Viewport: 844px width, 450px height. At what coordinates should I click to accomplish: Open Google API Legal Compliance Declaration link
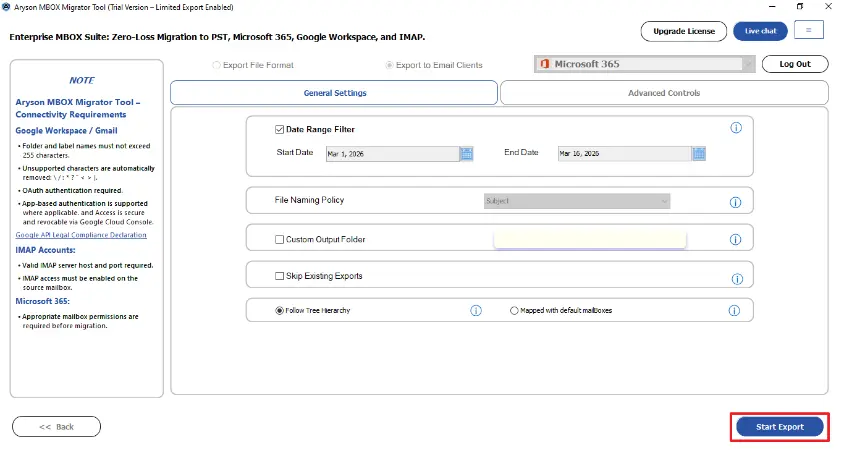coord(81,235)
